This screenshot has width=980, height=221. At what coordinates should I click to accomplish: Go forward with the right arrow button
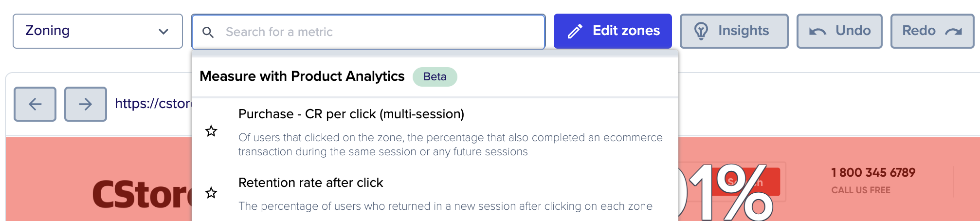point(86,104)
